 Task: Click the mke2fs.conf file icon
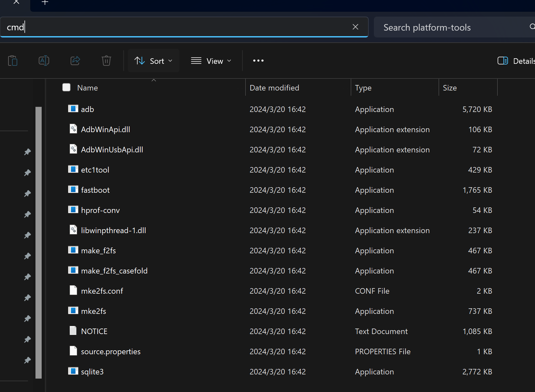tap(73, 290)
